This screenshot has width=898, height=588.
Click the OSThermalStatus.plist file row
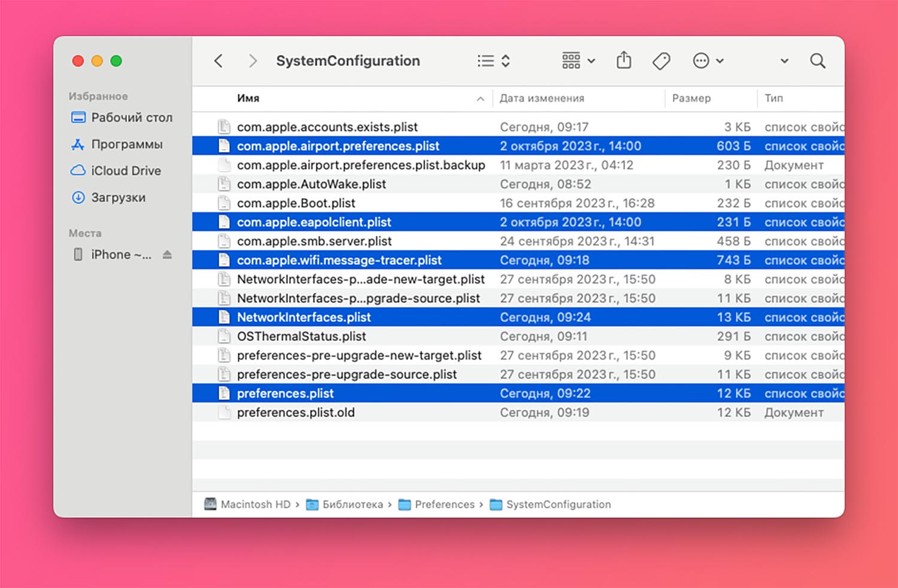(x=301, y=336)
